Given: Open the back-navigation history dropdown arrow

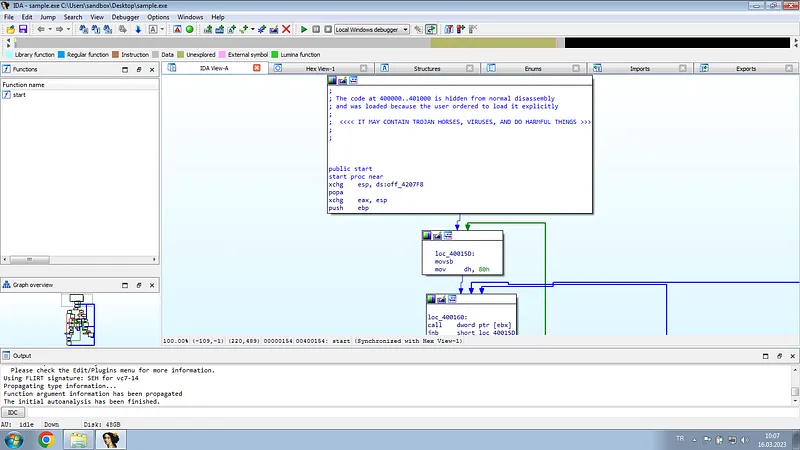Looking at the screenshot, I should tap(50, 30).
